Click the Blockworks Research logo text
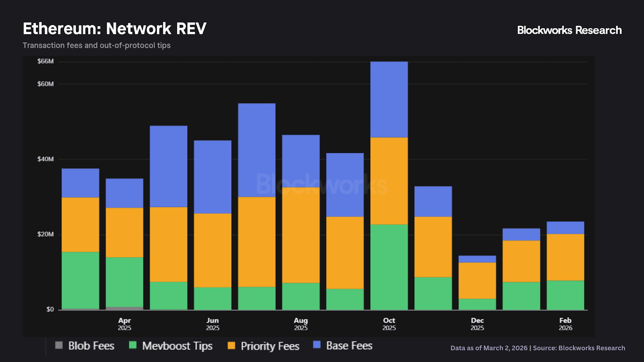This screenshot has height=362, width=644. pos(570,30)
